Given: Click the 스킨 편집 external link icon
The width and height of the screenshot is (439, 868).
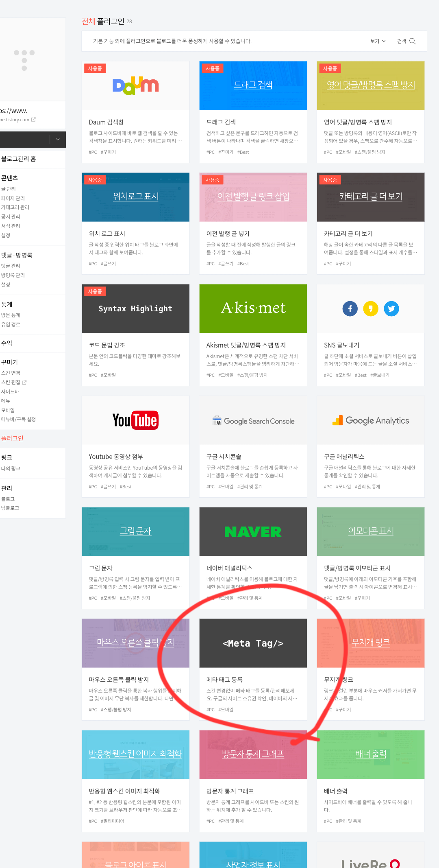Looking at the screenshot, I should (24, 383).
